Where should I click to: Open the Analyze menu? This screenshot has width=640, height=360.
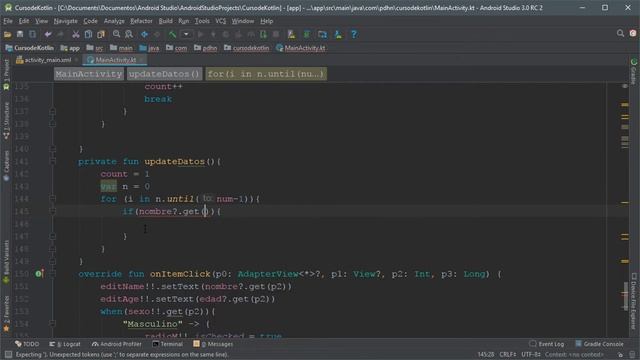point(114,21)
